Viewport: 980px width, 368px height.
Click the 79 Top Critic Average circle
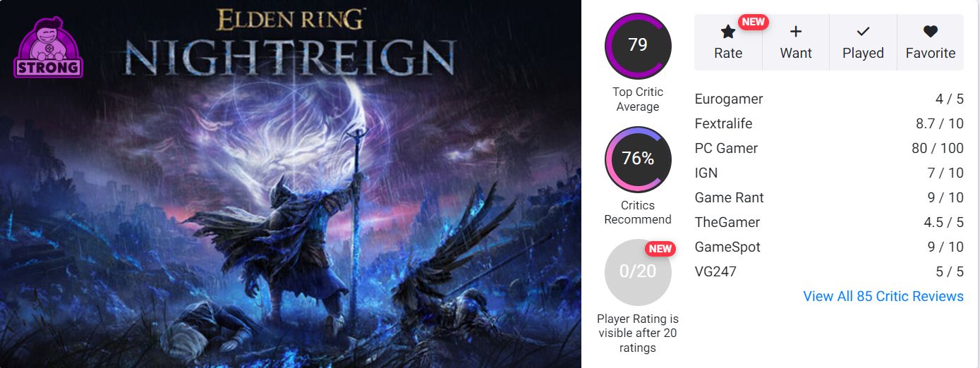[x=638, y=45]
